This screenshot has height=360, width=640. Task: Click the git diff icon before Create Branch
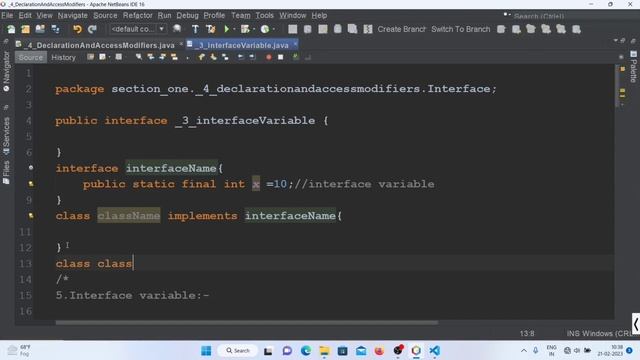(x=368, y=29)
